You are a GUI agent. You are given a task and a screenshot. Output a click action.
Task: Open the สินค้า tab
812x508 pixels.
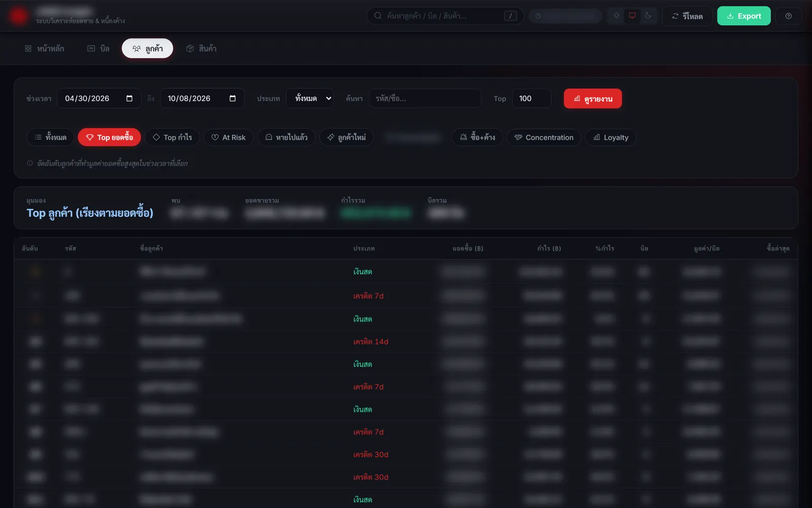coord(201,49)
